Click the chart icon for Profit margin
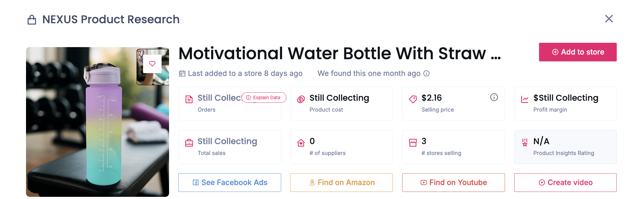 pos(524,98)
